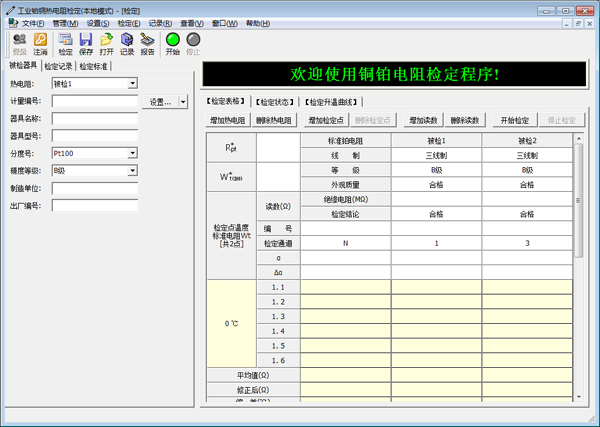Viewport: 600px width, 427px height.
Task: Open the 检定(E) menu
Action: (x=129, y=23)
